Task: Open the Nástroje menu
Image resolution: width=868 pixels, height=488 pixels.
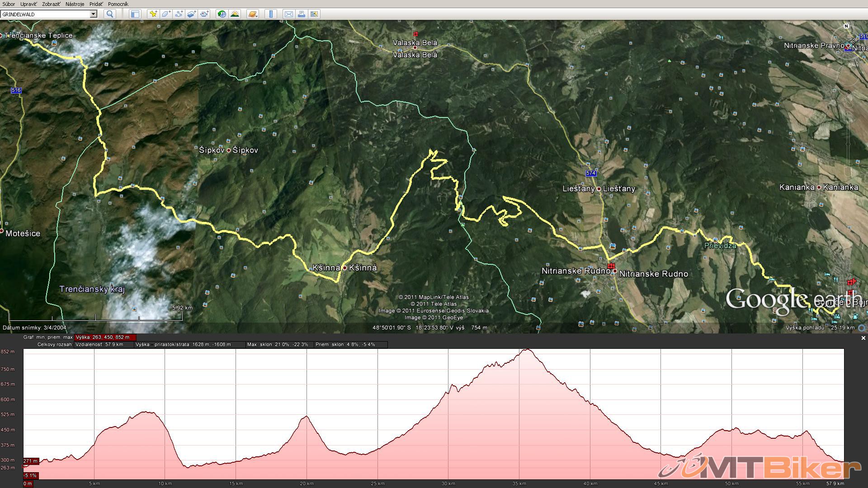Action: click(75, 4)
